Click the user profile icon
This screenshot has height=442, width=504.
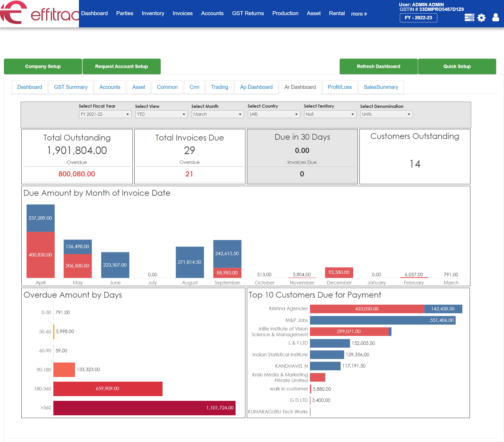coord(495,18)
